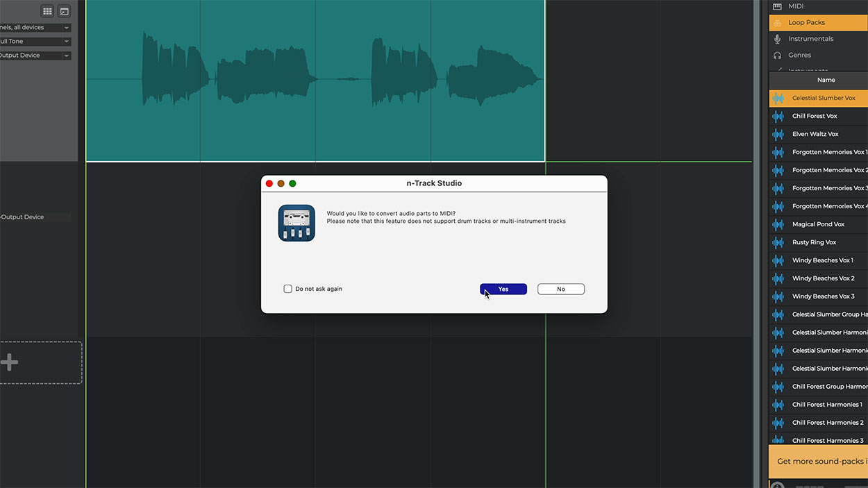Viewport: 868px width, 488px height.
Task: Open the track window icon beside the grid
Action: click(x=64, y=11)
